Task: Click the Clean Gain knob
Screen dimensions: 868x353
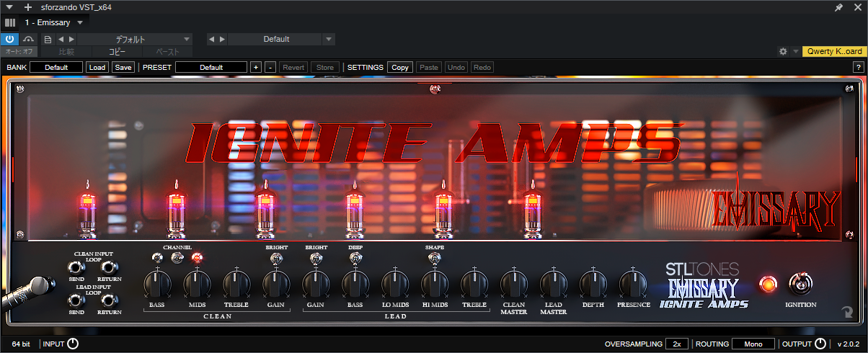Action: click(x=275, y=285)
